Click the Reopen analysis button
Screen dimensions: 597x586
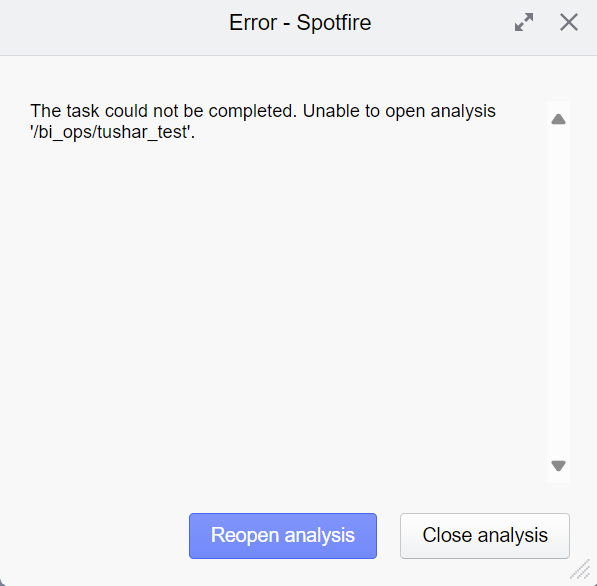pos(283,536)
